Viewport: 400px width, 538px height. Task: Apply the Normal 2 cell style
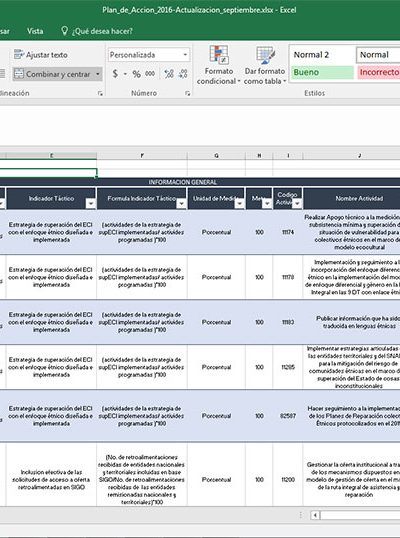point(322,55)
